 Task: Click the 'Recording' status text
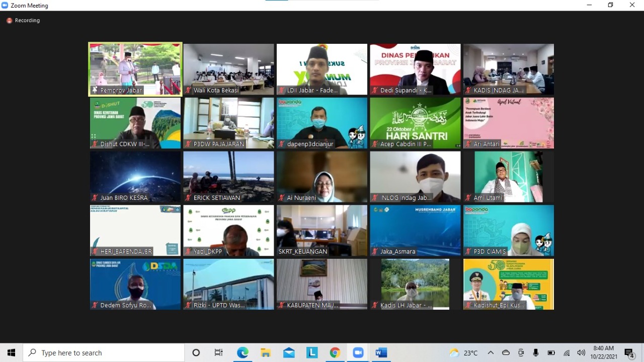(27, 21)
